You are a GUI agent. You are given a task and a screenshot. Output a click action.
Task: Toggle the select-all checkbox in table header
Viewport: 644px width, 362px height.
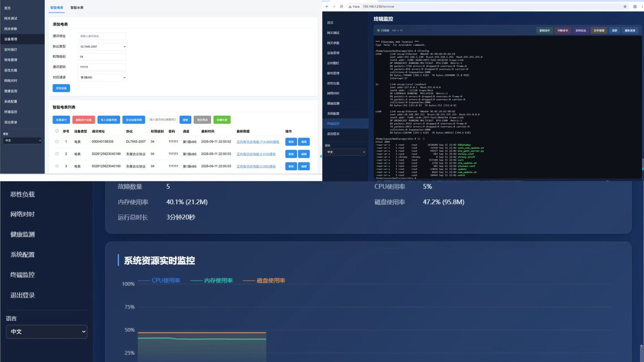(x=57, y=131)
